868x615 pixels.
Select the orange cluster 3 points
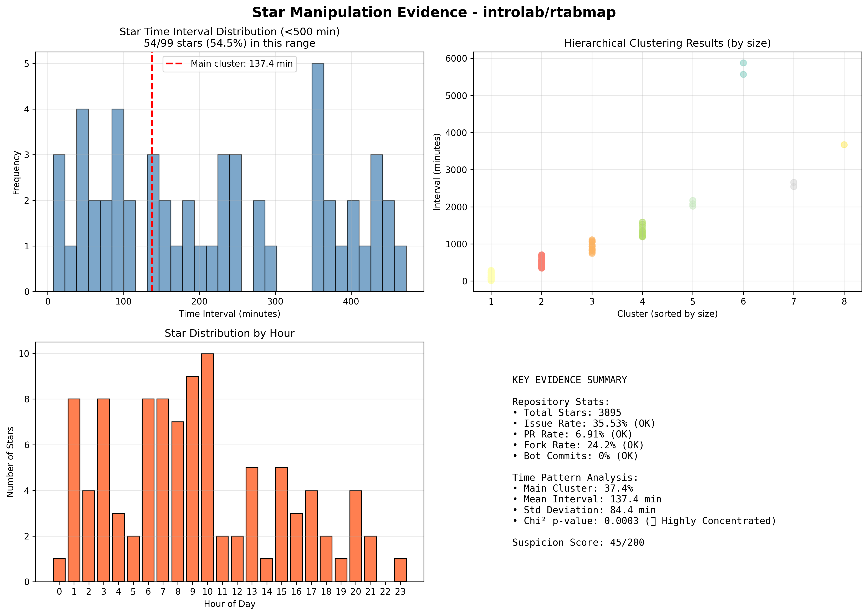click(592, 247)
